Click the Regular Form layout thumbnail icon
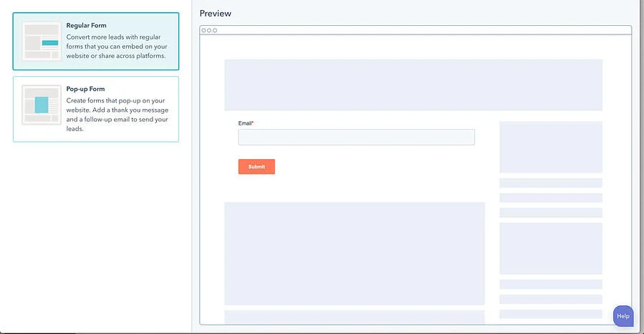The width and height of the screenshot is (644, 334). coord(42,42)
